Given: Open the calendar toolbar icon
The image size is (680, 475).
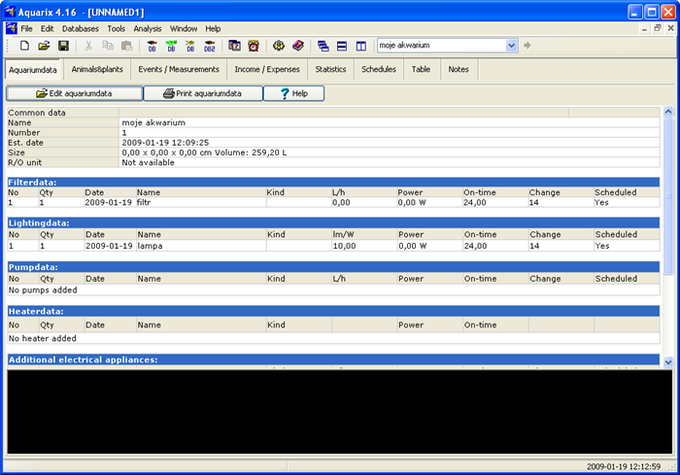Looking at the screenshot, I should click(235, 46).
